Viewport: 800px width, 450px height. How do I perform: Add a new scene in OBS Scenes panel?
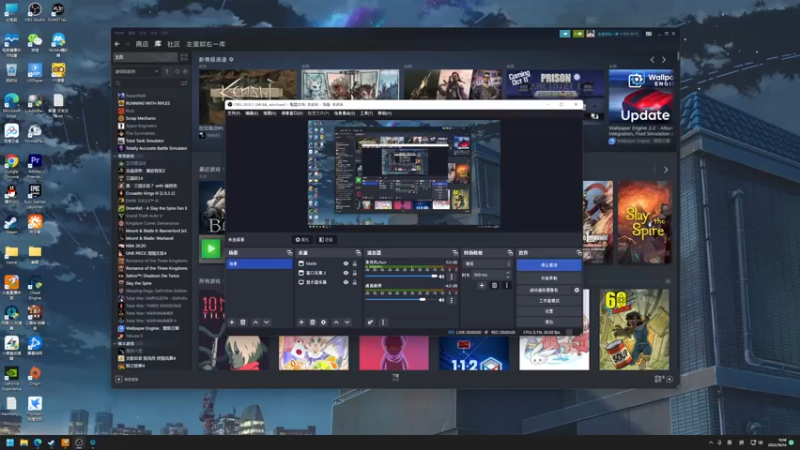(x=232, y=322)
